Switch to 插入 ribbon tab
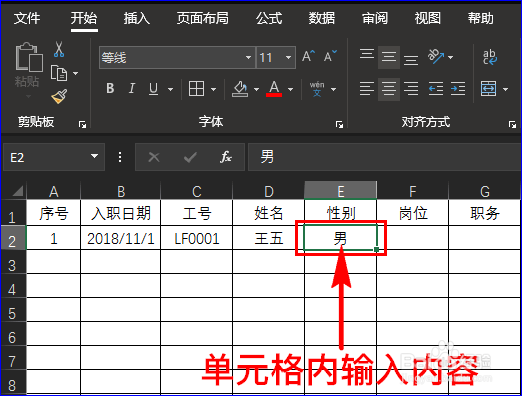This screenshot has width=522, height=396. (137, 18)
